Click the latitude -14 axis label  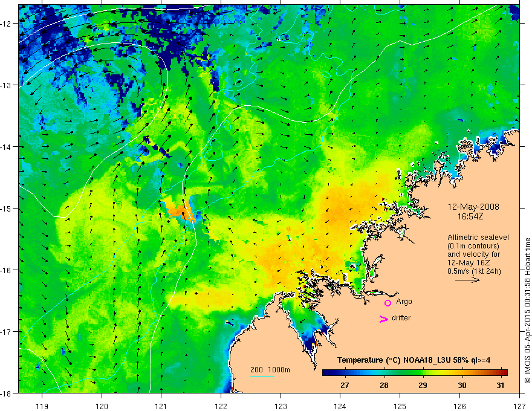(x=6, y=147)
